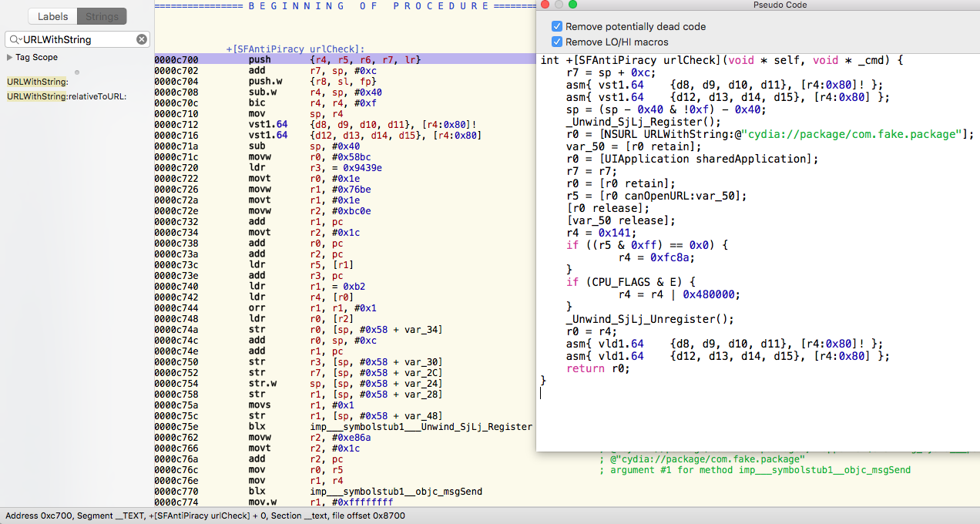
Task: Zoom the Pseudo Code window with green button
Action: 572,5
